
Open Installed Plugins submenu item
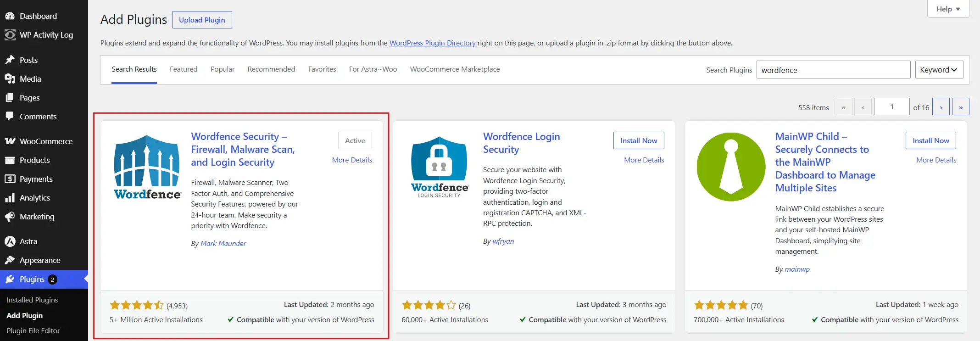[x=32, y=300]
